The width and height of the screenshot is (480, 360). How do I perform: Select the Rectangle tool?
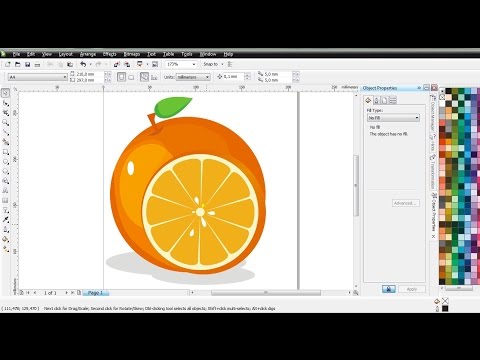pos(5,152)
